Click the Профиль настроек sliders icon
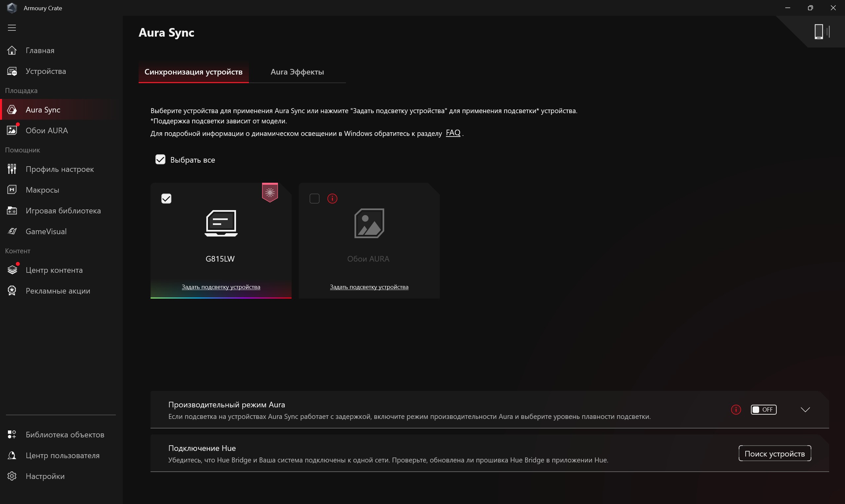 pyautogui.click(x=12, y=169)
